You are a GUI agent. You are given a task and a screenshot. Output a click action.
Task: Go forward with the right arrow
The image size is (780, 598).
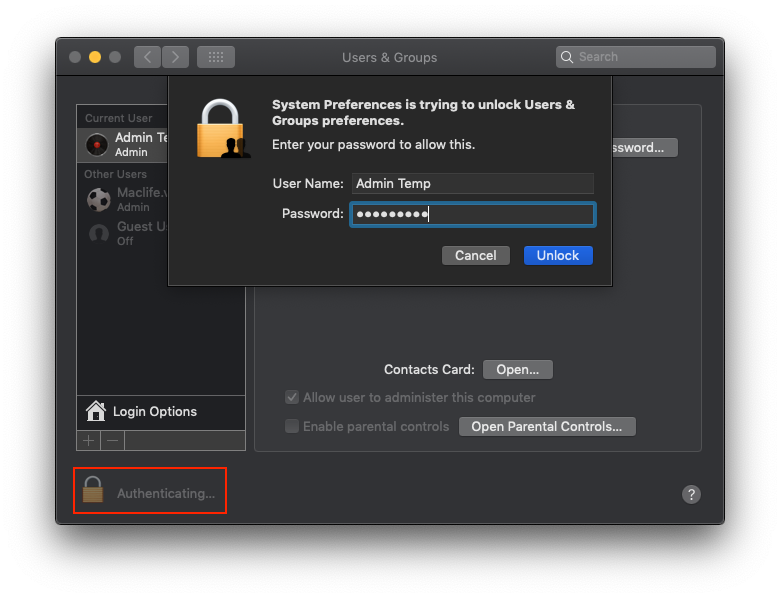pos(176,57)
